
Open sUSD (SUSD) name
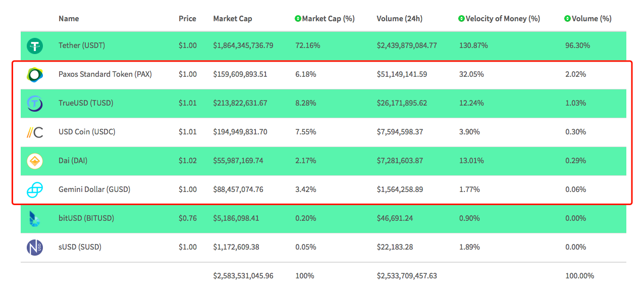(x=80, y=247)
